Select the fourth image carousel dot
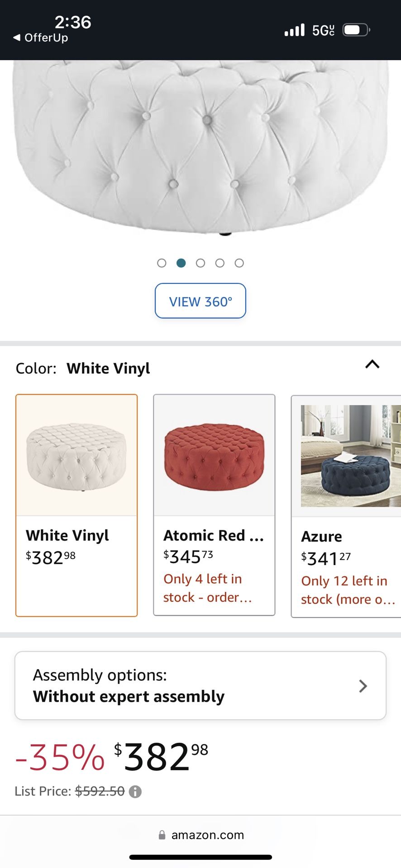Viewport: 401px width, 868px height. click(x=220, y=263)
